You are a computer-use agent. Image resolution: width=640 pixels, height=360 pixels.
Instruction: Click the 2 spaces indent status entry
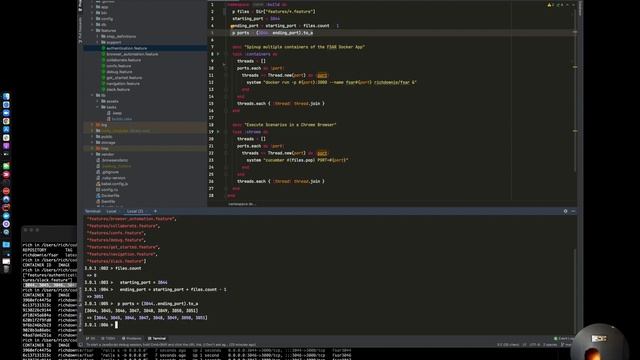point(550,345)
